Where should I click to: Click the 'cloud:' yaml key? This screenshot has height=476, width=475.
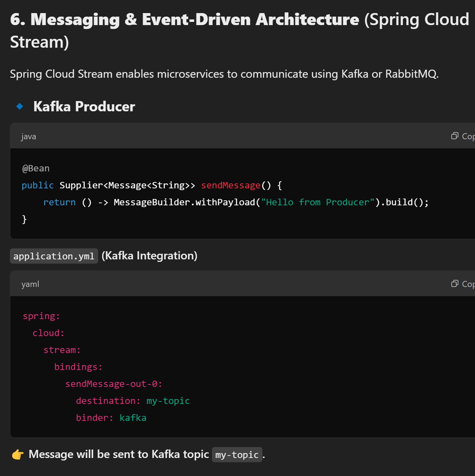[x=49, y=333]
